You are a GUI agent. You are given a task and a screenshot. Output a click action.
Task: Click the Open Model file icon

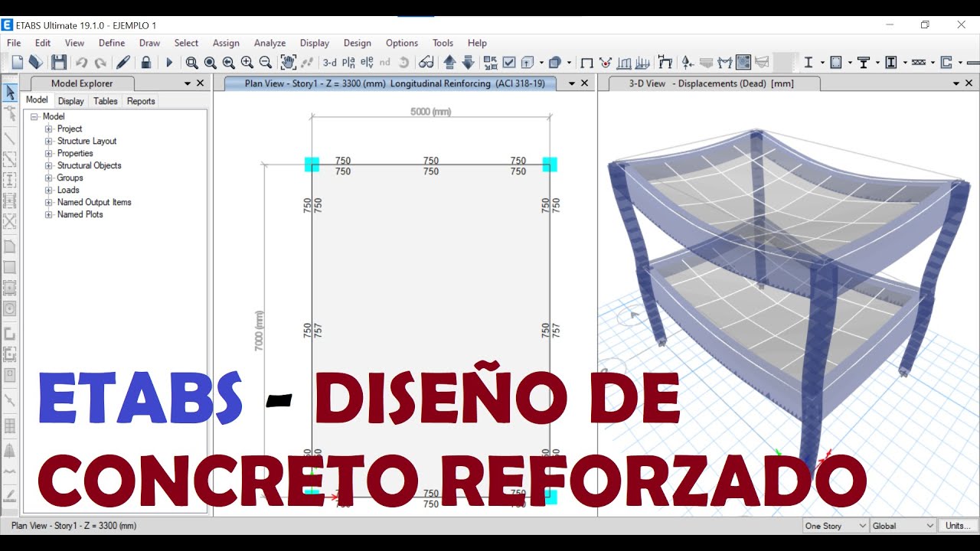coord(36,63)
